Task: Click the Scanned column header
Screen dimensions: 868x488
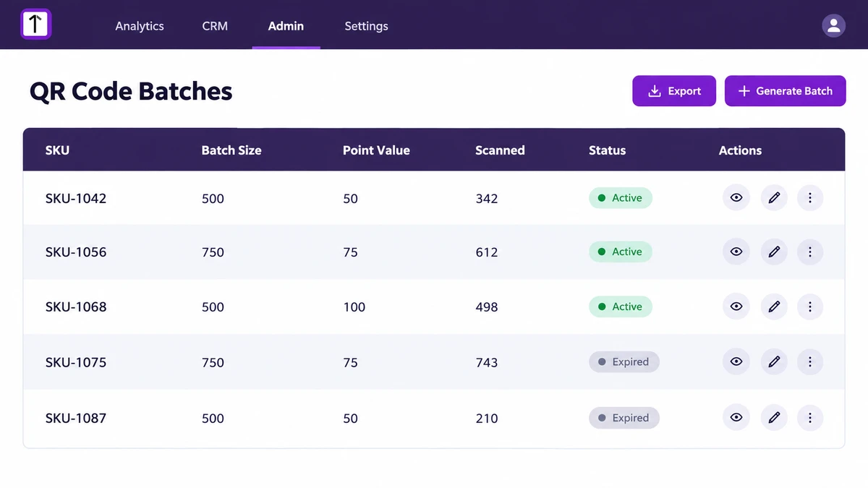Action: pos(500,150)
